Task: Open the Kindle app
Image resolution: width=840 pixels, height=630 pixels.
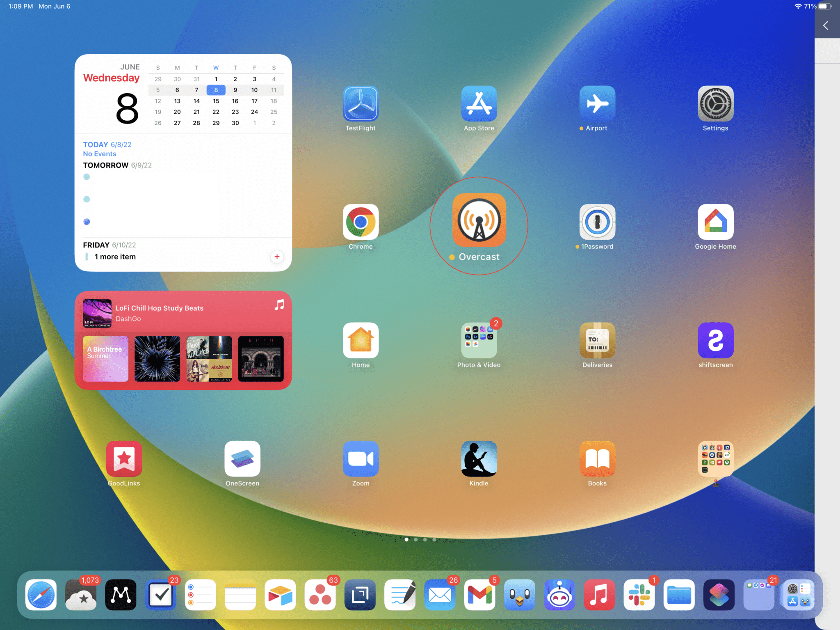Action: [478, 459]
